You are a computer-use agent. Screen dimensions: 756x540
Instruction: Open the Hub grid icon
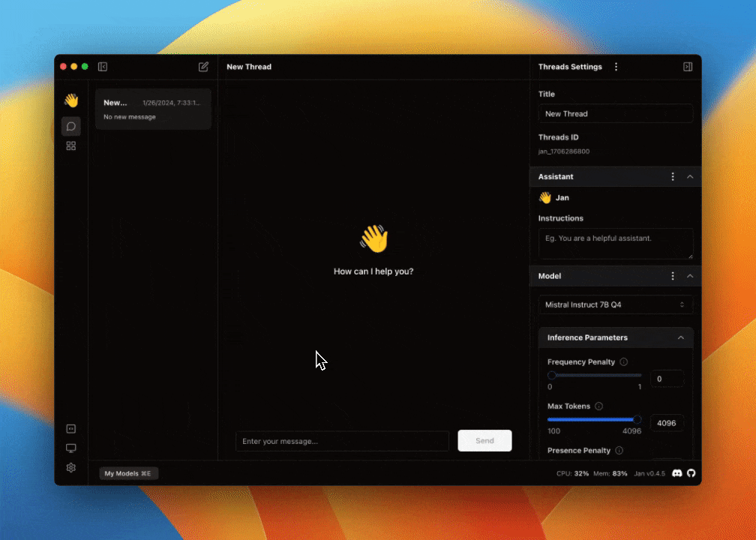71,146
